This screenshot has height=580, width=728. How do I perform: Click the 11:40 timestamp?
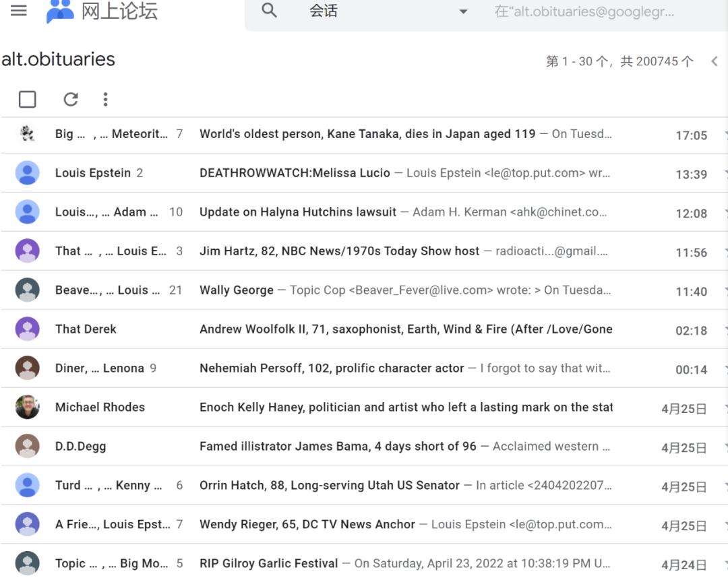click(x=692, y=292)
